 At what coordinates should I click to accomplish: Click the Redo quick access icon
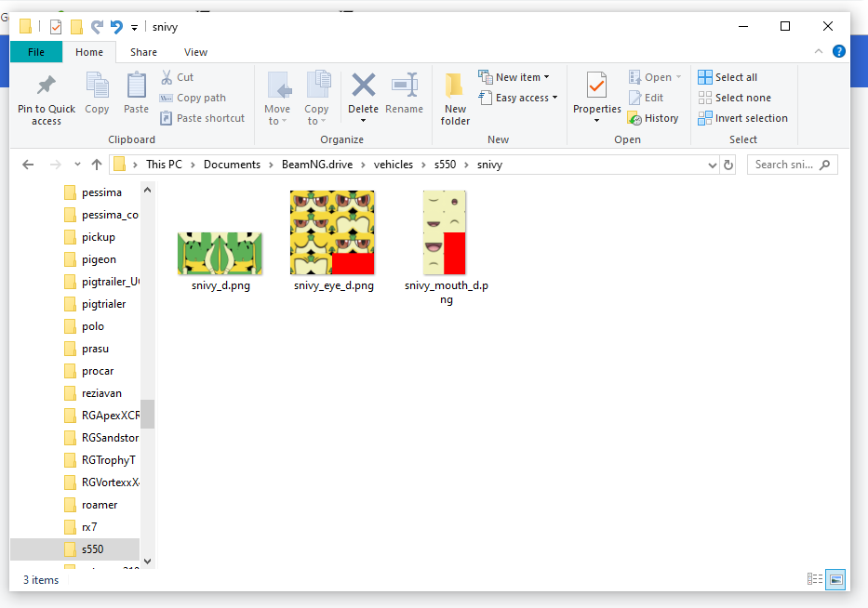click(97, 26)
